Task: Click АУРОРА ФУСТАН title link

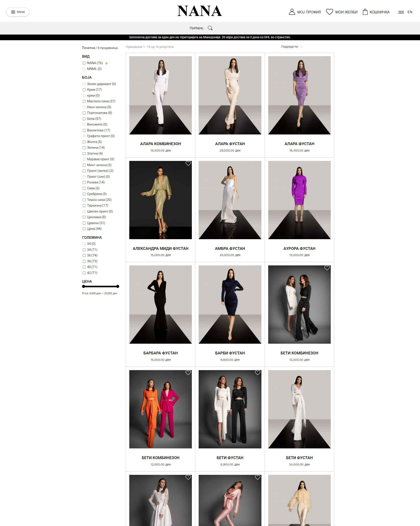Action: 299,248
